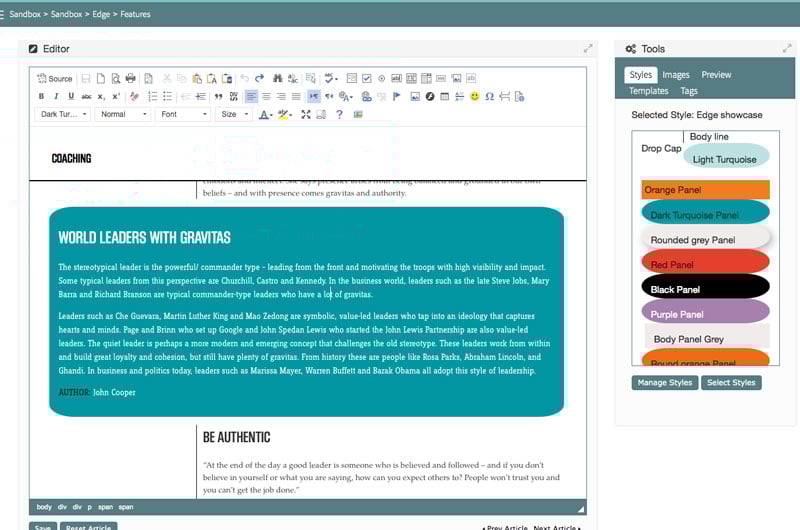Toggle Subscript formatting
This screenshot has width=800, height=530.
(101, 96)
